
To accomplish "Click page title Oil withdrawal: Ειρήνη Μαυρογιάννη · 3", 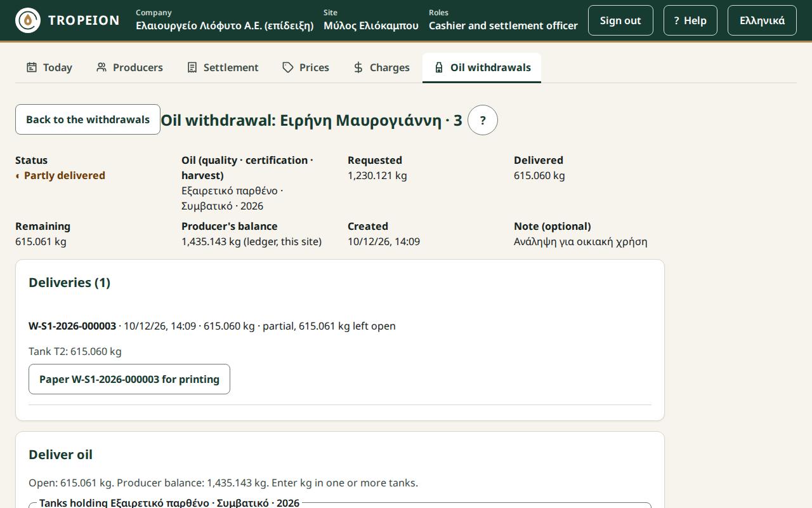I will coord(311,120).
